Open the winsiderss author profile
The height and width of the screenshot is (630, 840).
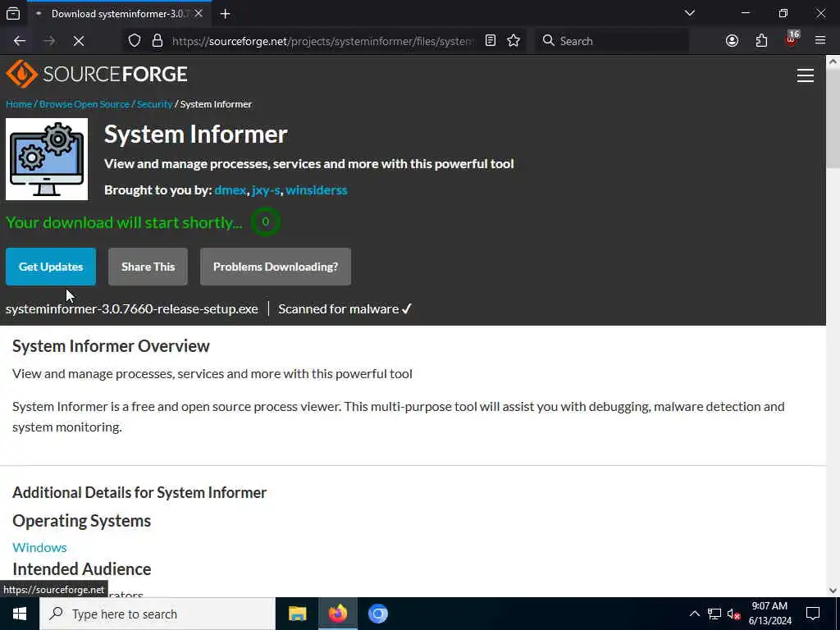pos(316,190)
